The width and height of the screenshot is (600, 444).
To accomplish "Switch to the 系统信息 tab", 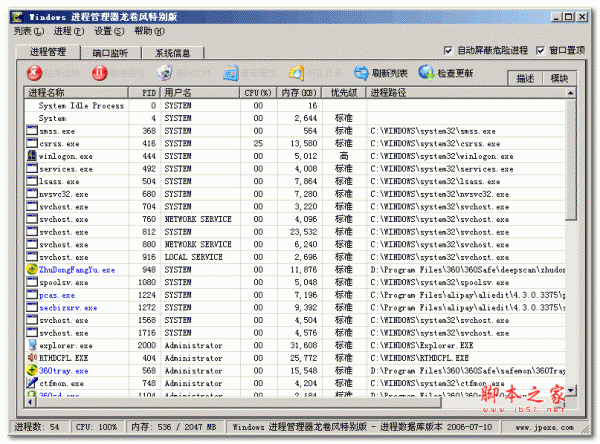I will [173, 53].
